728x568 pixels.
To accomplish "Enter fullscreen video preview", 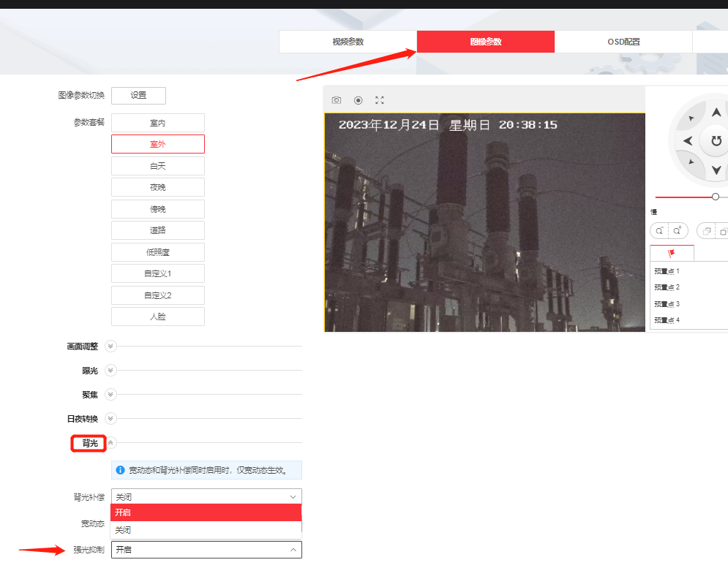I will pyautogui.click(x=379, y=100).
